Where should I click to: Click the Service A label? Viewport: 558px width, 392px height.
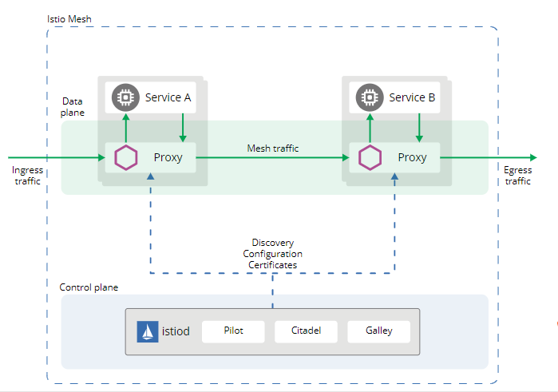[168, 97]
